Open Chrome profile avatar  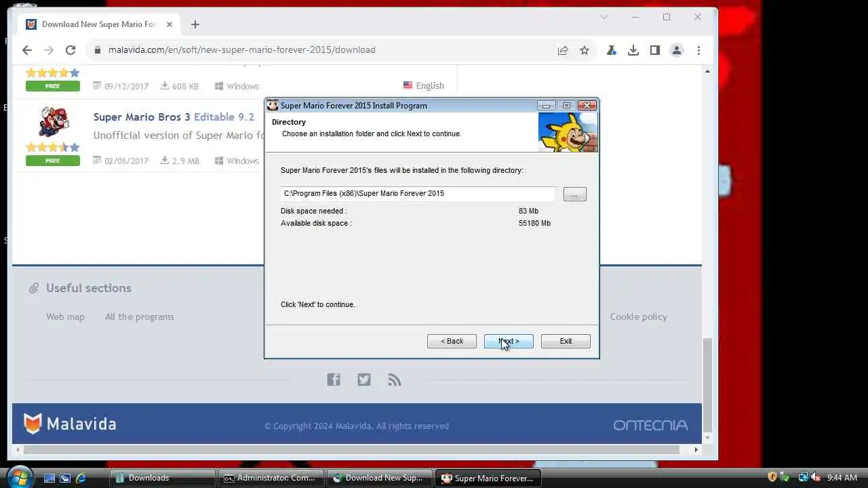(x=677, y=50)
